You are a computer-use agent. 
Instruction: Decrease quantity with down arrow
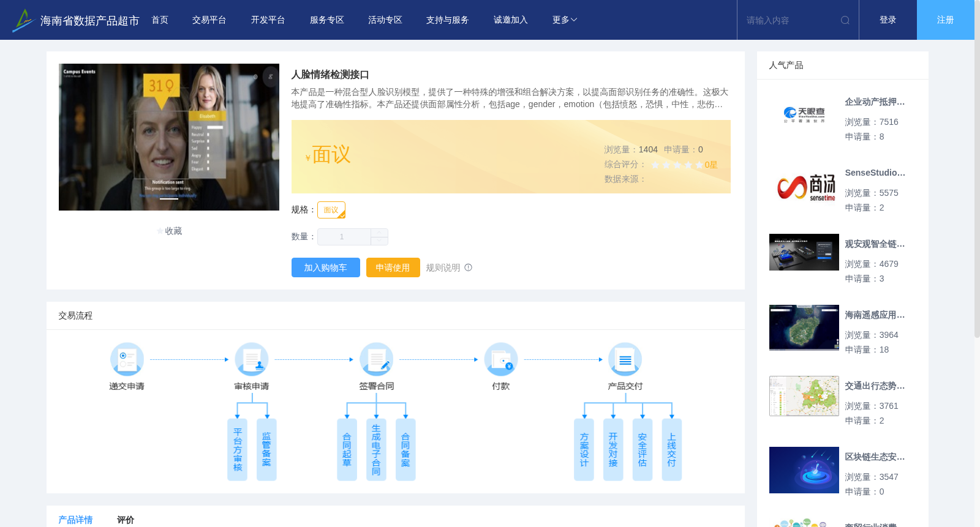[379, 241]
